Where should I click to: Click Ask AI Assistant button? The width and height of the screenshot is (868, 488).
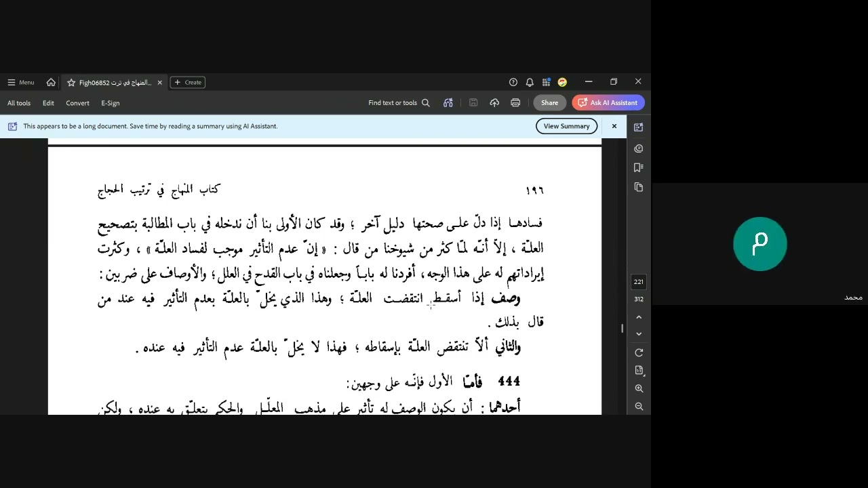point(608,103)
